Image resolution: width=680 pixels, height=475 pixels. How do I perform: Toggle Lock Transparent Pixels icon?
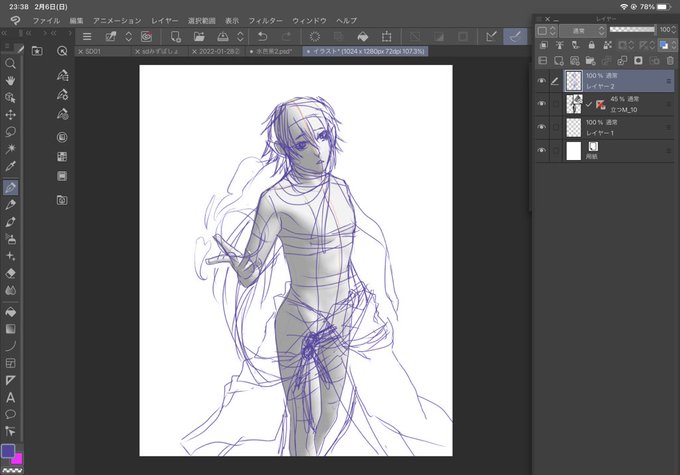[x=607, y=45]
